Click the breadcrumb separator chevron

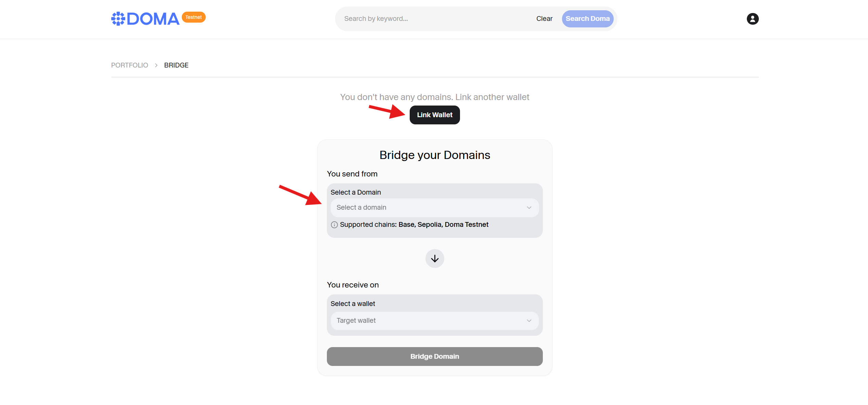(156, 65)
